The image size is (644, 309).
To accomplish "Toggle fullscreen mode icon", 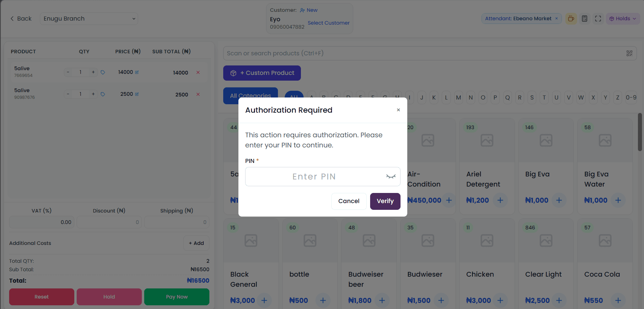I will click(598, 19).
